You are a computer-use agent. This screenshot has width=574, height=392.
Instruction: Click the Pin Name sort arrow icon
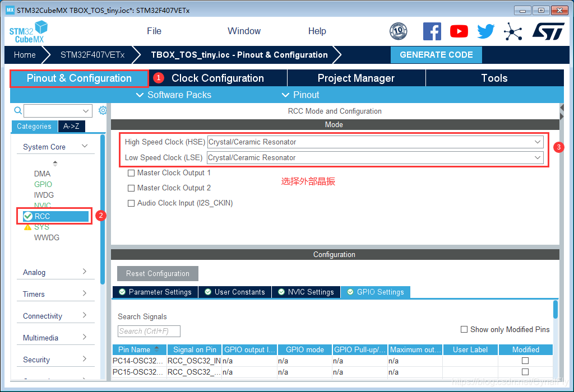click(x=157, y=349)
